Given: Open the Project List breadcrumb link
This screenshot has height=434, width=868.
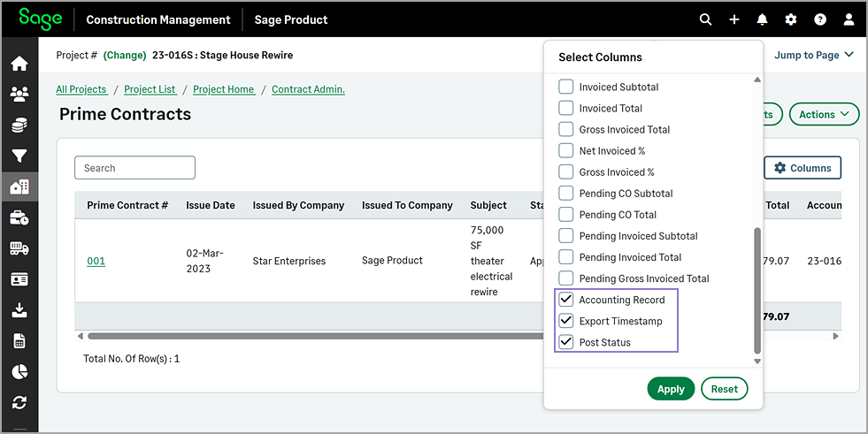Looking at the screenshot, I should pos(150,89).
